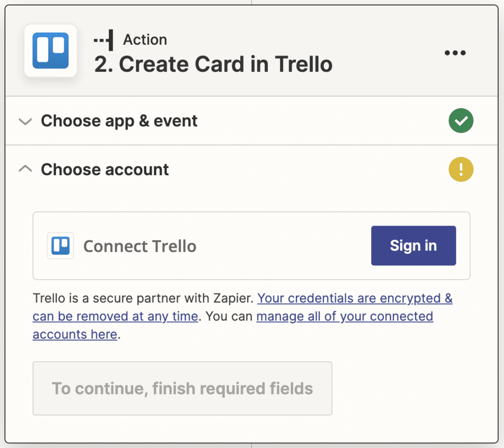Click inside the Connect Trello account box
This screenshot has height=448, width=504.
coord(252,246)
